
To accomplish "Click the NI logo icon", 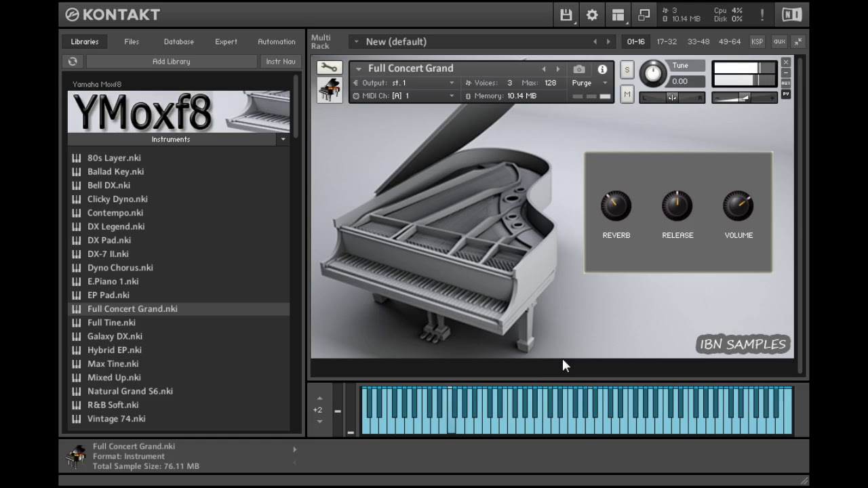I will click(791, 15).
